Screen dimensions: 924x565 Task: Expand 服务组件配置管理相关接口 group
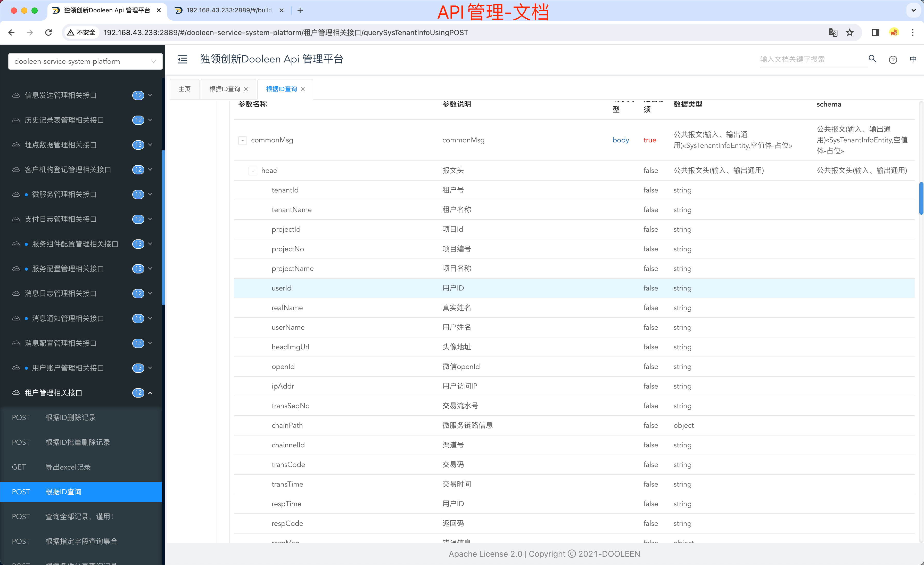coord(150,244)
